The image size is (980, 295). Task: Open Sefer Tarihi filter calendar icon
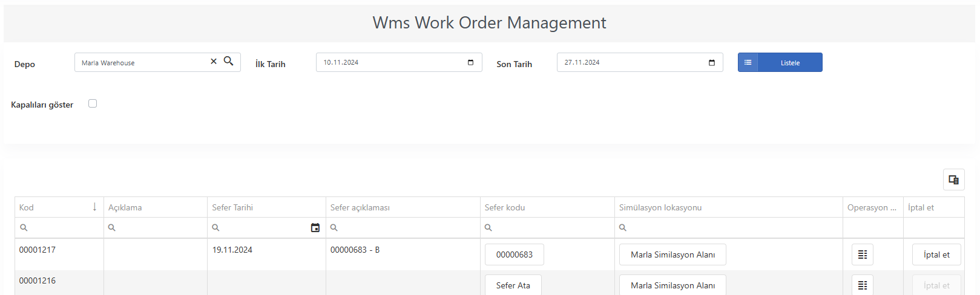(315, 228)
